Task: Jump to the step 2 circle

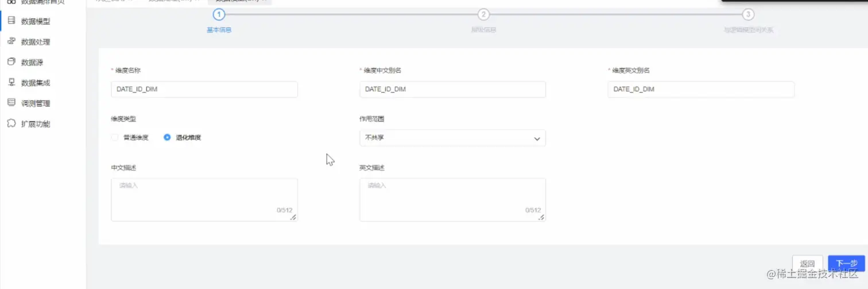Action: (483, 14)
